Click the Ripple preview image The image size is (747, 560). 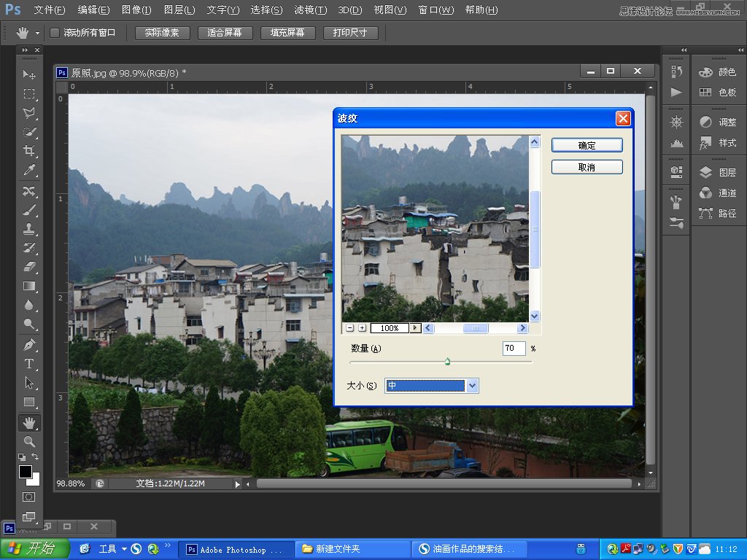pyautogui.click(x=435, y=228)
